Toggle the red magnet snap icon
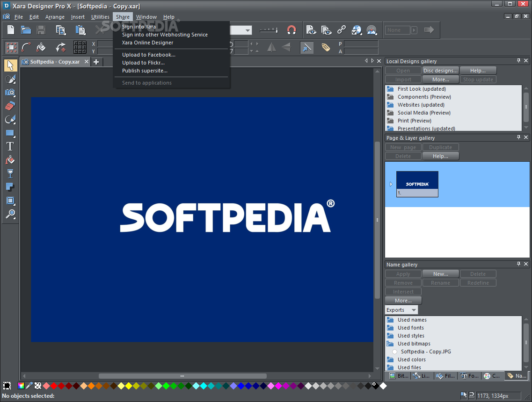This screenshot has height=402, width=532. click(292, 30)
